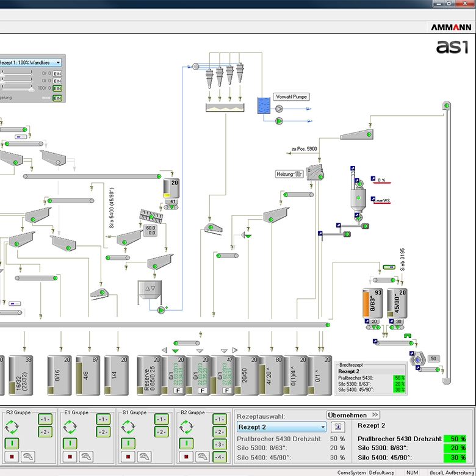476x476 pixels.
Task: Toggle the -1- button in R3 Gruppe
Action: pos(45,419)
